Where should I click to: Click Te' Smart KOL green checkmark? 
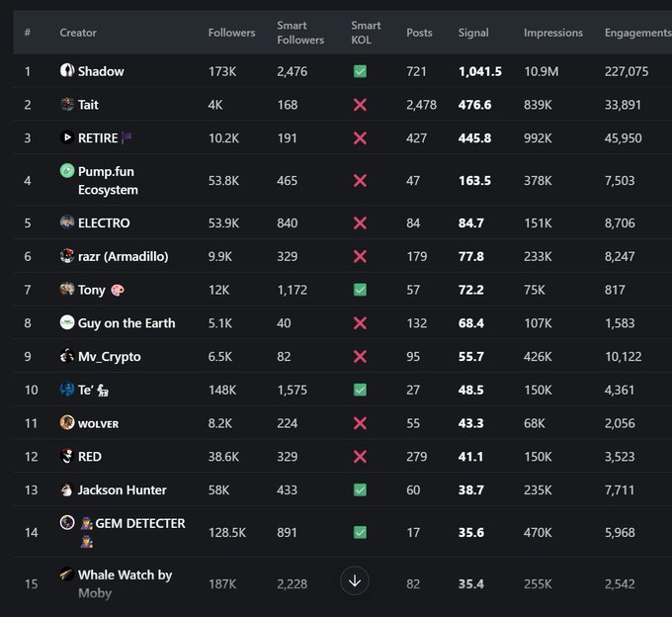pyautogui.click(x=360, y=390)
